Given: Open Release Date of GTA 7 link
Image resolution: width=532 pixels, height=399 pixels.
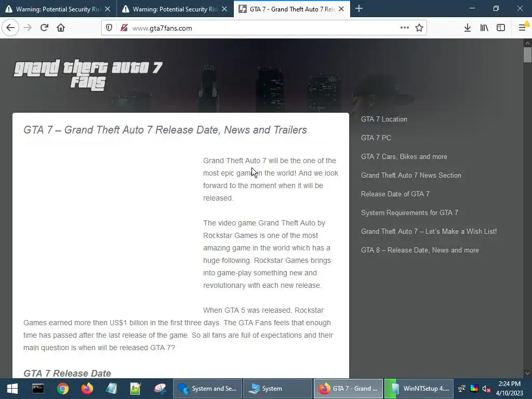Looking at the screenshot, I should pos(395,194).
